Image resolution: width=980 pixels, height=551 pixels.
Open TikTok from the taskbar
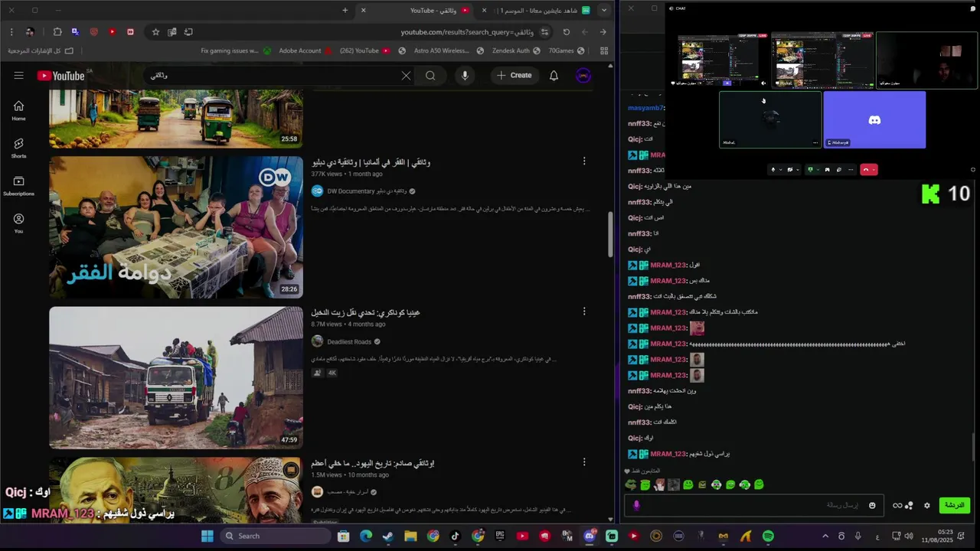pos(455,536)
